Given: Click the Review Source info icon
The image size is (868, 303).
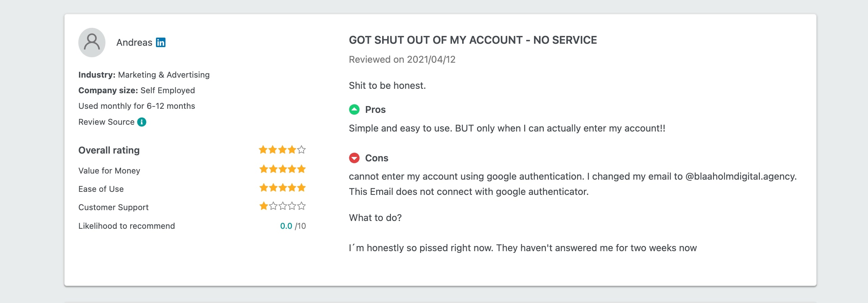Looking at the screenshot, I should point(142,122).
